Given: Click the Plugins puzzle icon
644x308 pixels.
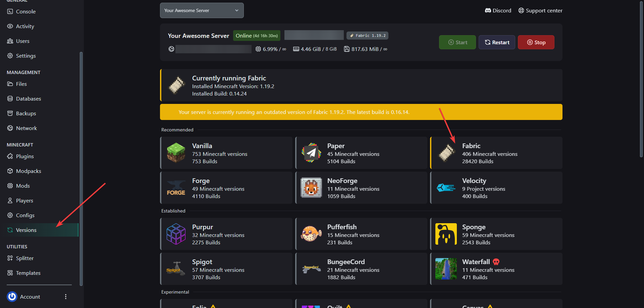Looking at the screenshot, I should pos(10,156).
